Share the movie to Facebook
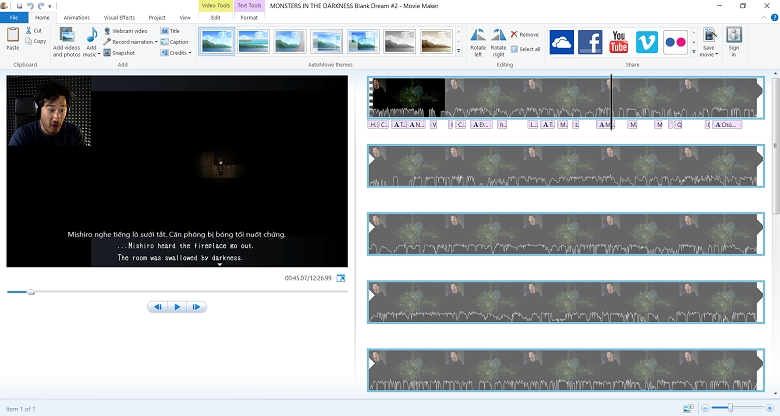 coord(590,42)
